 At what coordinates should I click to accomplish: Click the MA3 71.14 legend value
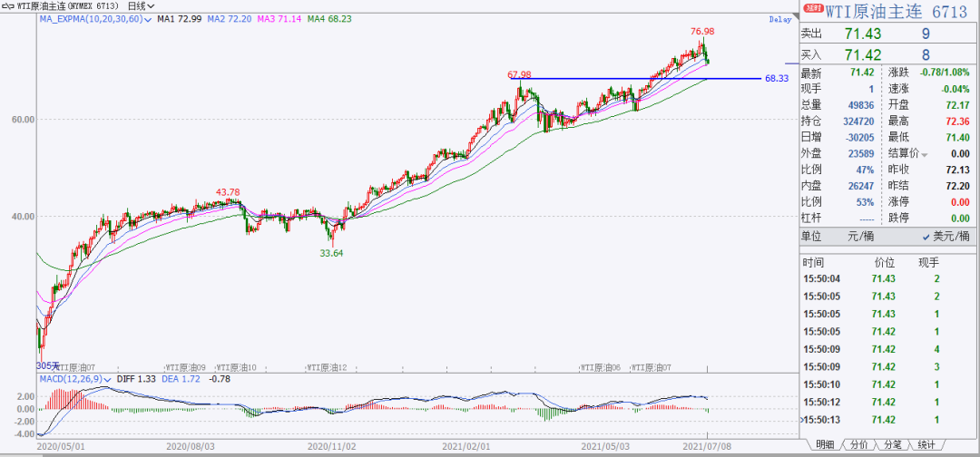pos(279,19)
